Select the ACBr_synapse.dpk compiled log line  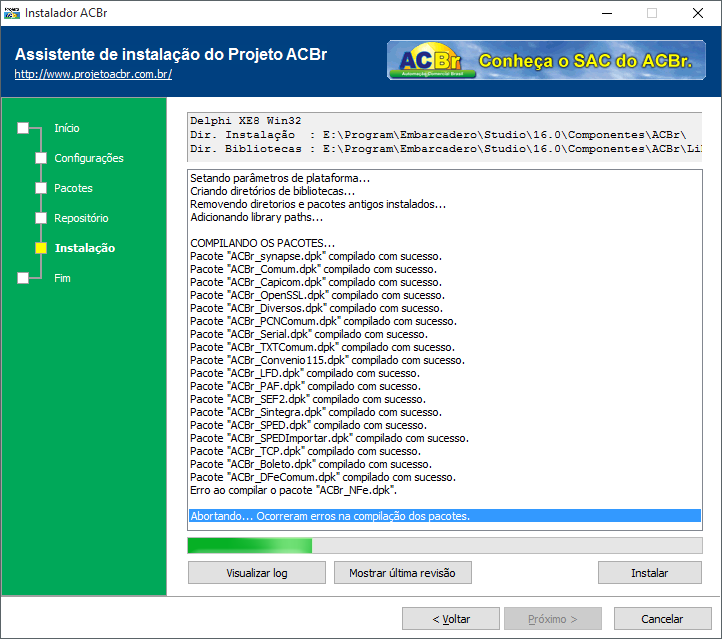pyautogui.click(x=316, y=256)
